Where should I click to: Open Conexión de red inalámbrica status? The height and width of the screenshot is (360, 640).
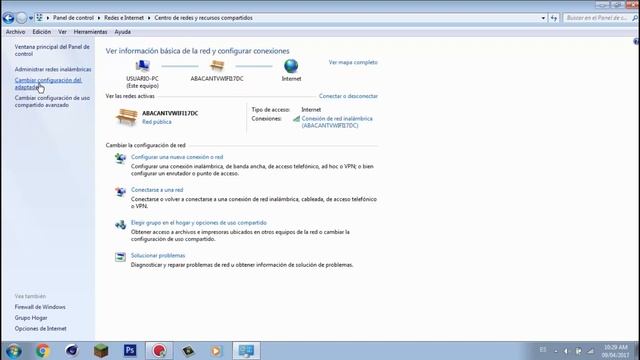[337, 122]
